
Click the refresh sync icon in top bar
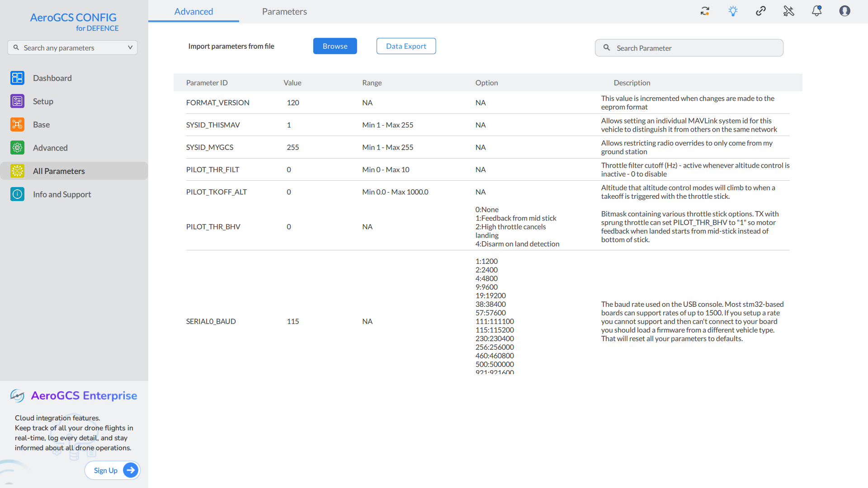[x=705, y=11]
